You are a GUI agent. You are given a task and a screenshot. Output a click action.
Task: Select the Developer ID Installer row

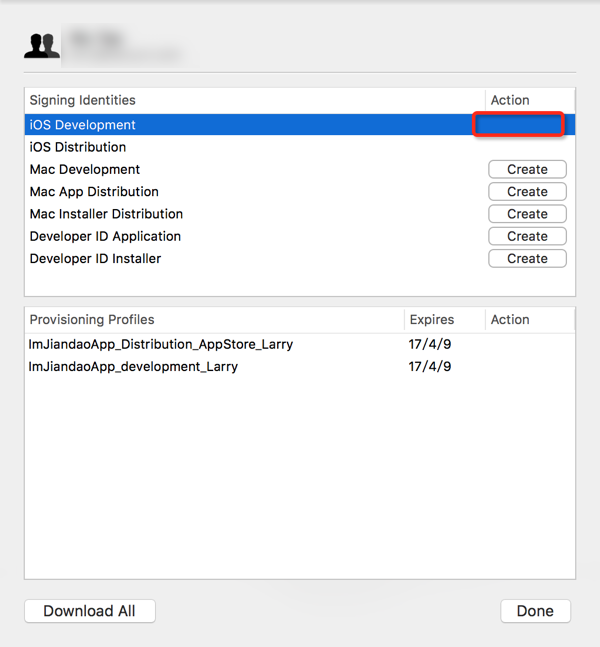pos(95,258)
